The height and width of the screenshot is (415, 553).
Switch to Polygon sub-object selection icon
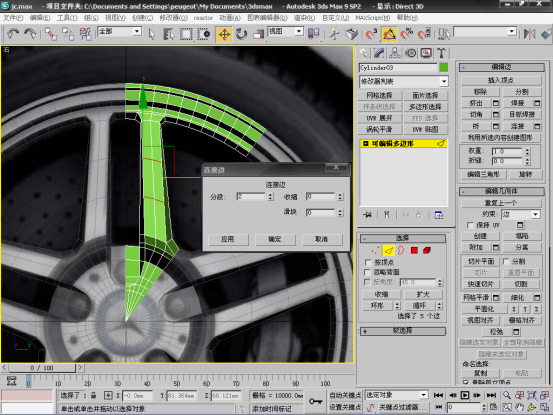pos(414,250)
